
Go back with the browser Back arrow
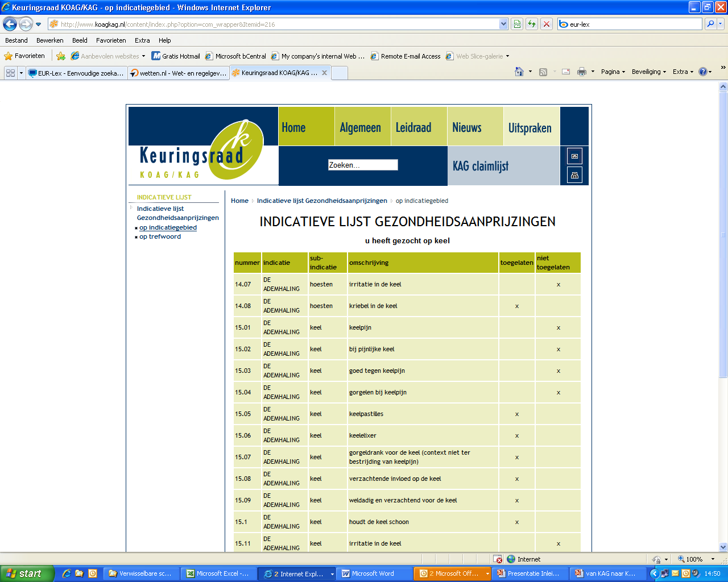pyautogui.click(x=10, y=24)
